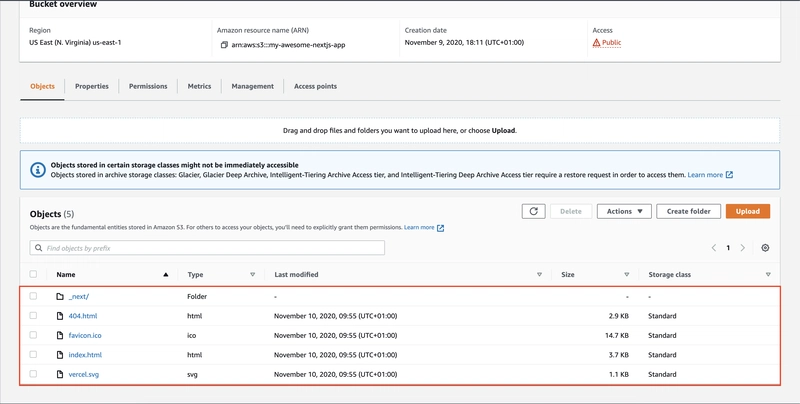
Task: Click the Public access label
Action: click(611, 43)
